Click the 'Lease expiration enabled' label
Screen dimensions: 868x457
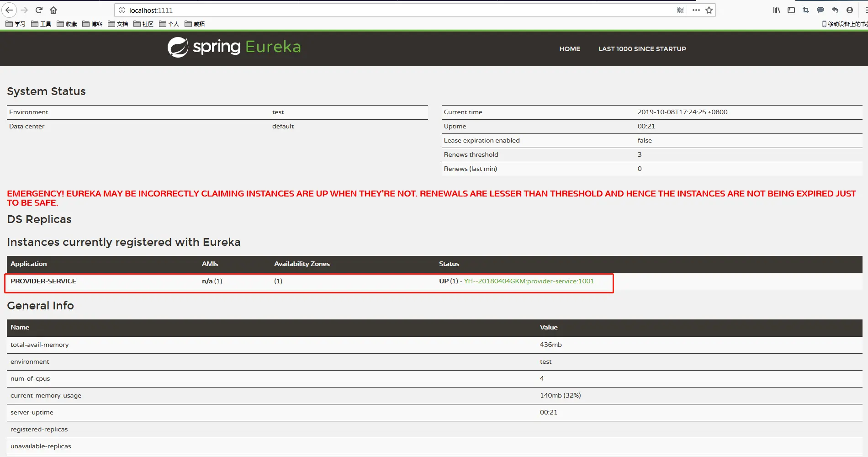(482, 140)
